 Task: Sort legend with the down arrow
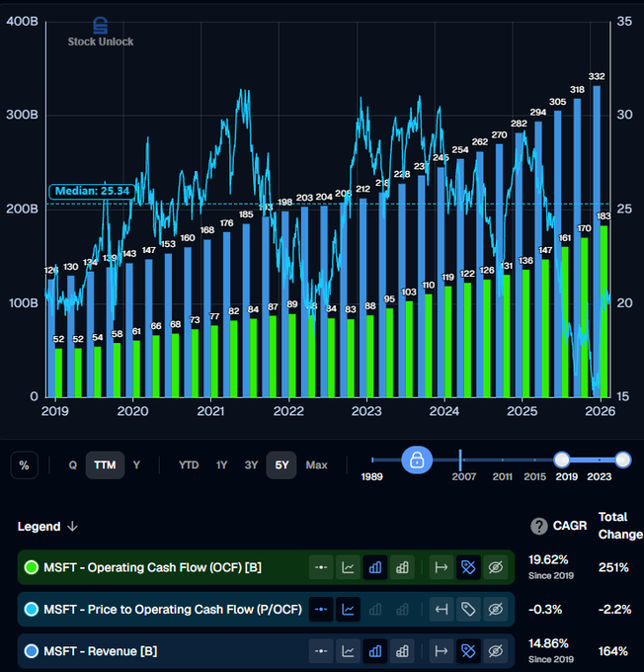coord(72,527)
